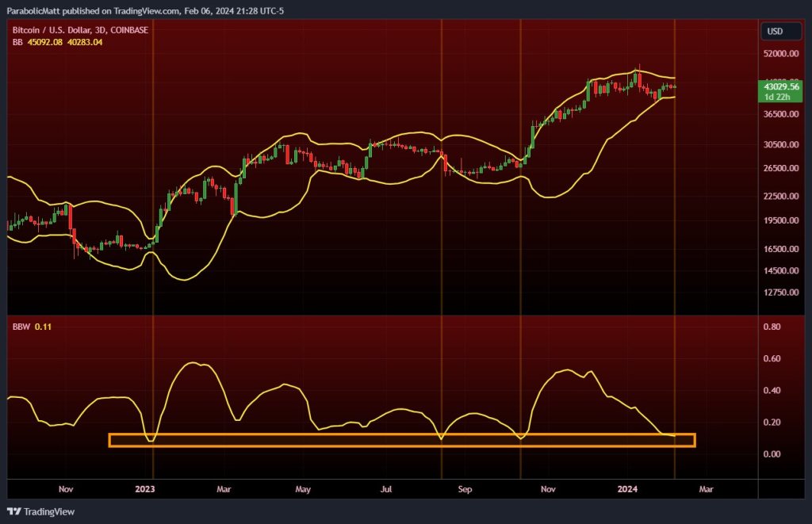Toggle the USD currency unit
The height and width of the screenshot is (524, 812).
click(x=780, y=31)
